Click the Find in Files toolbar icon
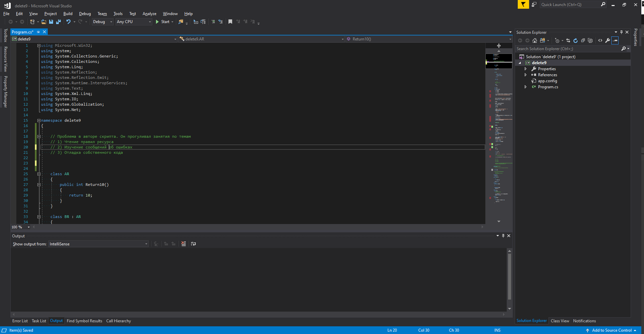This screenshot has height=334, width=644. coord(181,22)
